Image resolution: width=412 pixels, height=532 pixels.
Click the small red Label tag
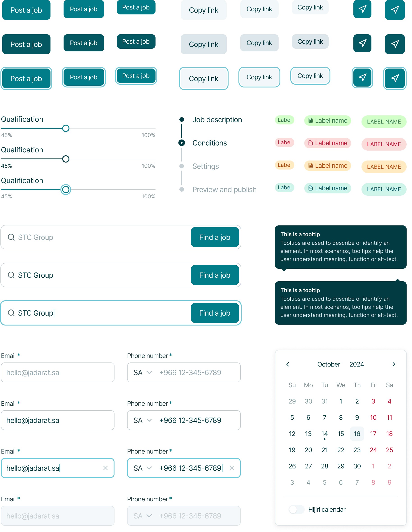[284, 142]
